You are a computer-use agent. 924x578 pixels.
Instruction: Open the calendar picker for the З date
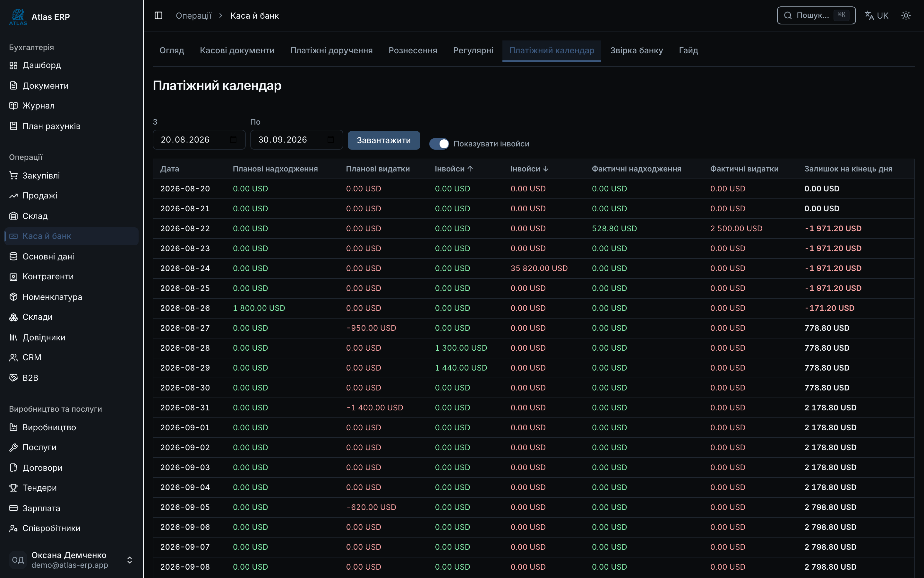233,140
